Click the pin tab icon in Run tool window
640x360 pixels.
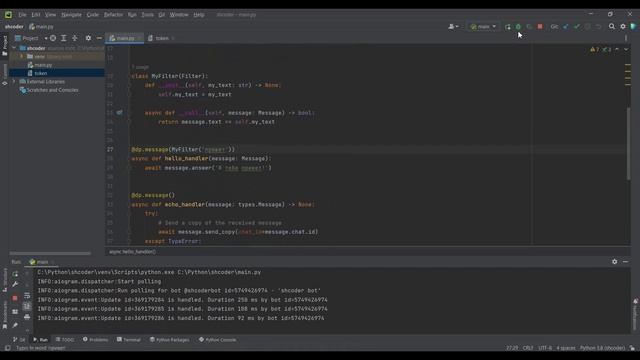(15, 325)
